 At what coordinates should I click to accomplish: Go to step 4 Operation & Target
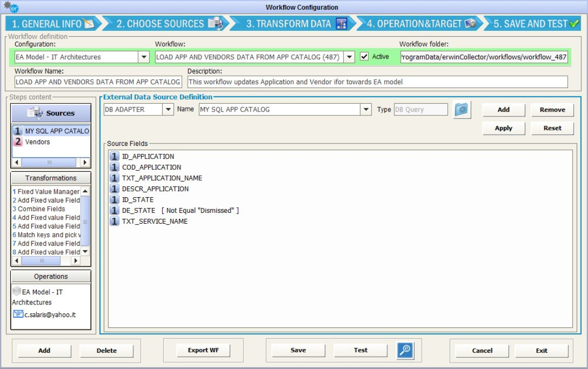(x=421, y=23)
